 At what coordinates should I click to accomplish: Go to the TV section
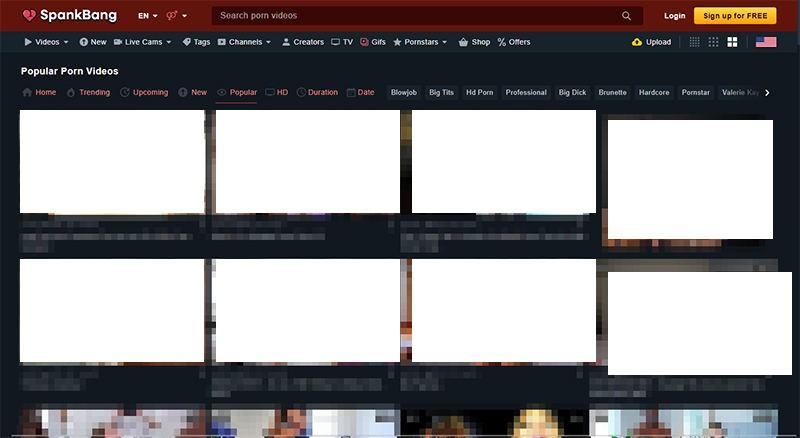(341, 42)
